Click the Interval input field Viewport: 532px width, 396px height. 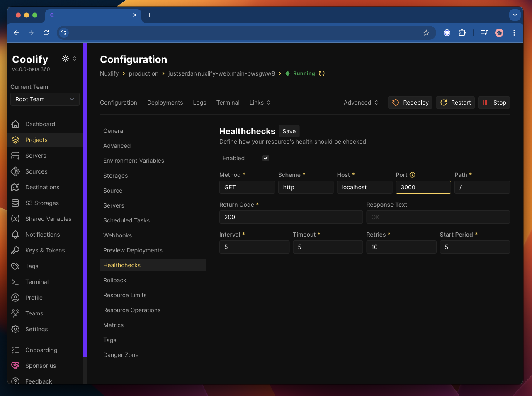point(254,247)
